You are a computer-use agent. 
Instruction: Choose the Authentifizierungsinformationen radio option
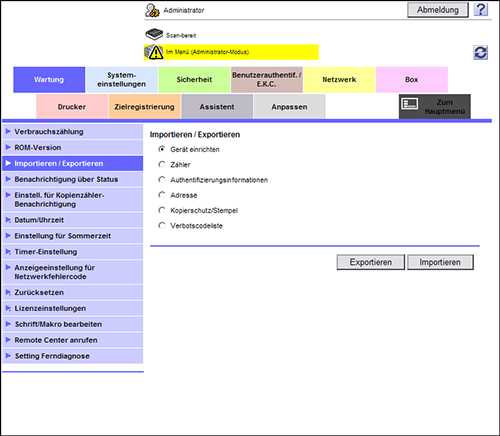[x=162, y=180]
